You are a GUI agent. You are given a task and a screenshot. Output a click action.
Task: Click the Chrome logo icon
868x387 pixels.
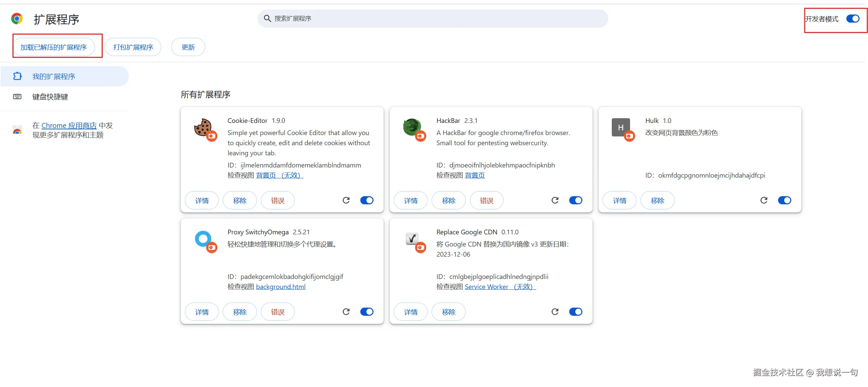[17, 19]
